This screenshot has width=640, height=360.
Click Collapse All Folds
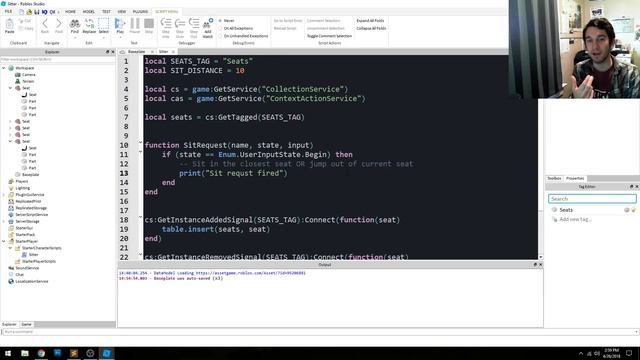371,28
